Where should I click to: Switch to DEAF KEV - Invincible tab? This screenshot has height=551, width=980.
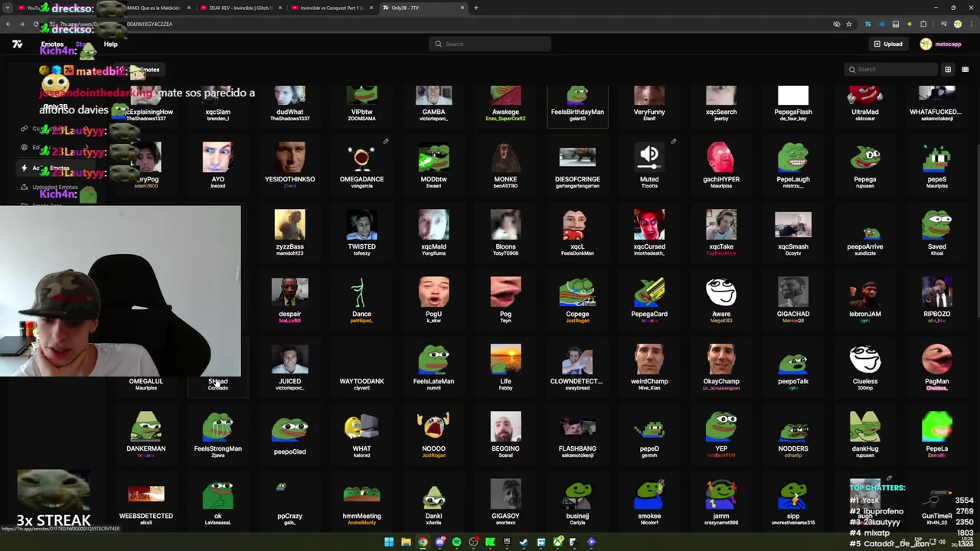(x=240, y=8)
